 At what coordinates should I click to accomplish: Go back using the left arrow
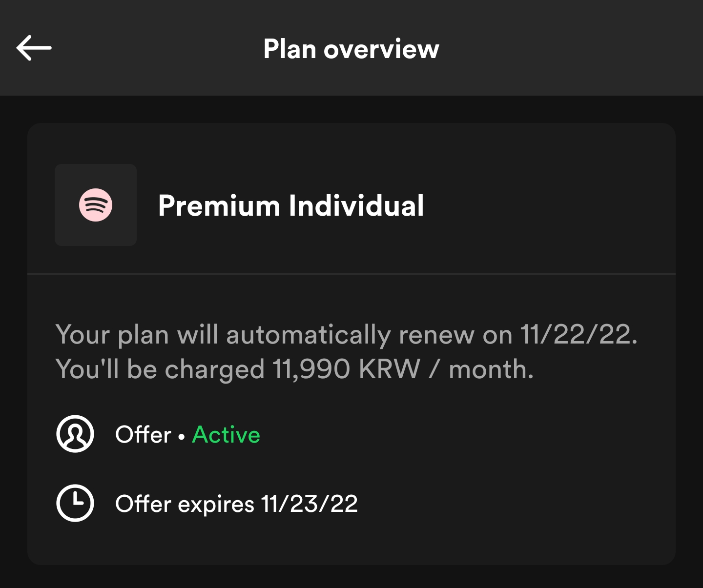click(34, 48)
